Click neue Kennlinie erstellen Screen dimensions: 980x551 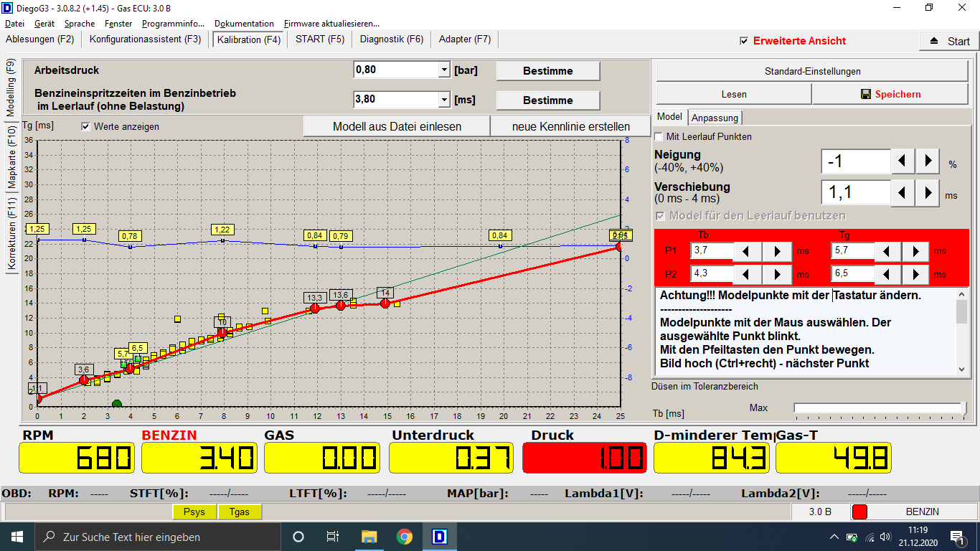click(x=571, y=126)
